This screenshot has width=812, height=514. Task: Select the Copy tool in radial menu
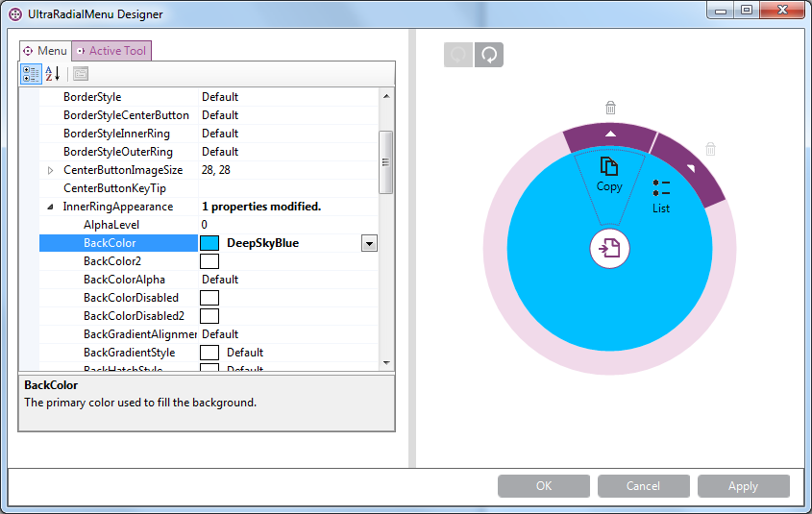pos(609,175)
